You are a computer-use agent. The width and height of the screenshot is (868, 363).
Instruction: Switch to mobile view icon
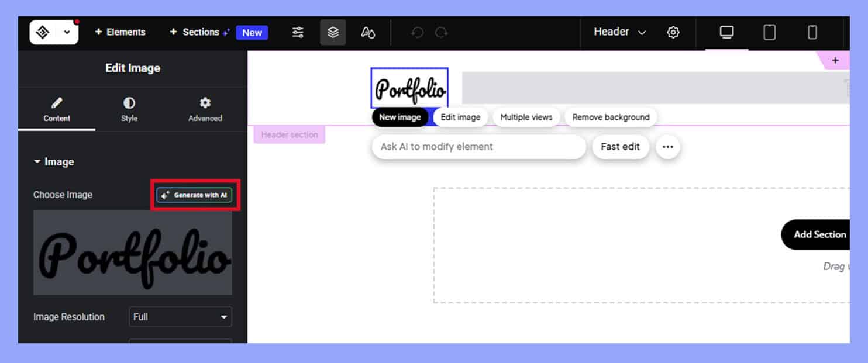point(812,33)
